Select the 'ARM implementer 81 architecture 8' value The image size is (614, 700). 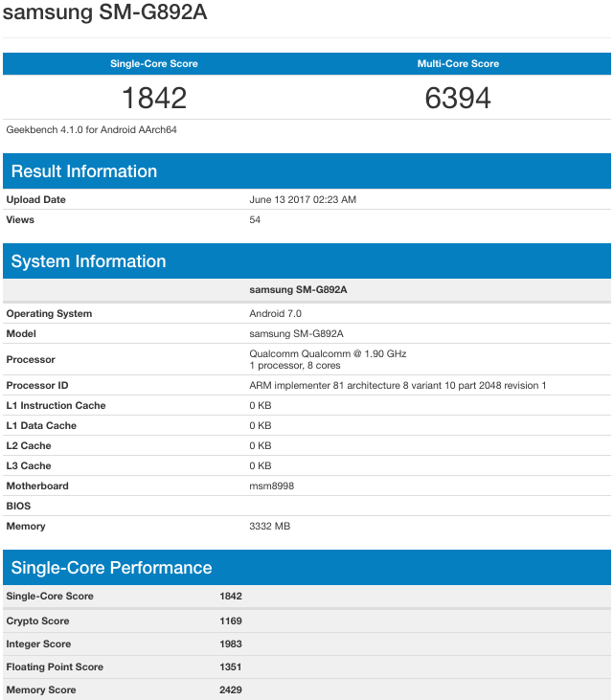pyautogui.click(x=329, y=385)
